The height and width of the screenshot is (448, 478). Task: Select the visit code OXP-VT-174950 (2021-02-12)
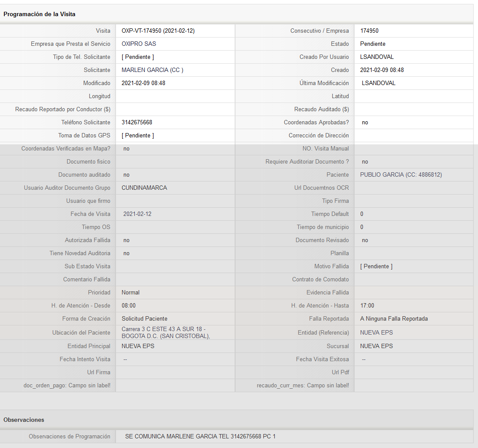(x=158, y=31)
